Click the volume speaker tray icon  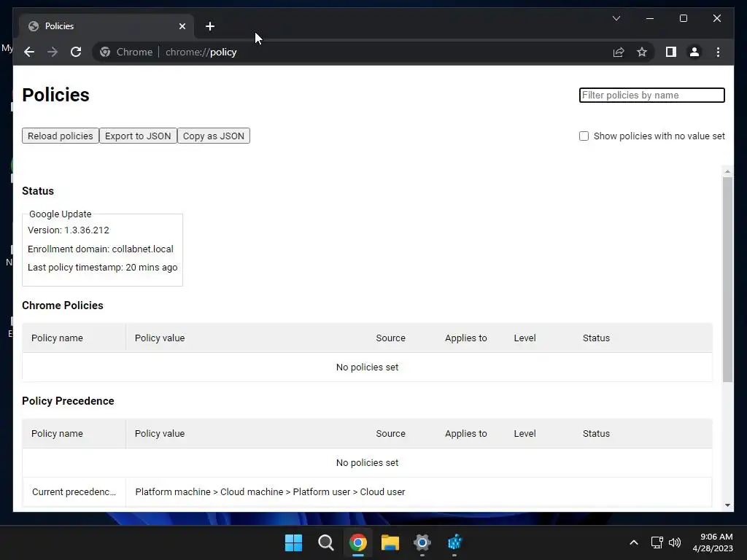[675, 542]
